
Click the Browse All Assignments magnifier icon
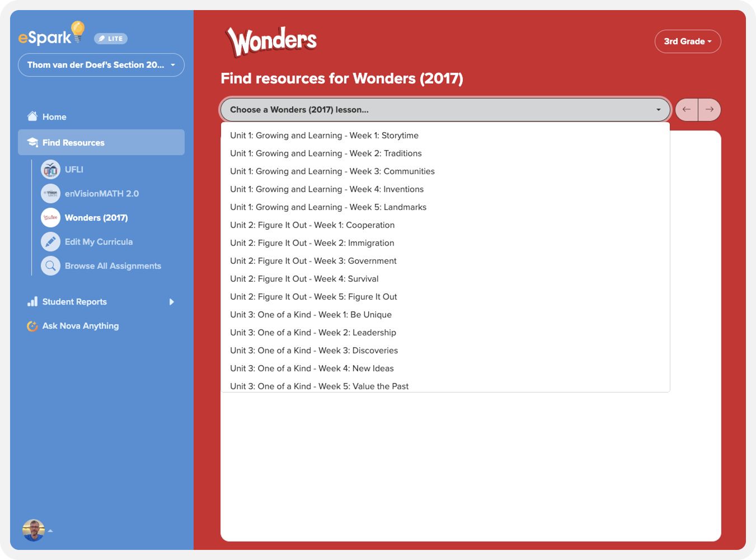coord(50,265)
